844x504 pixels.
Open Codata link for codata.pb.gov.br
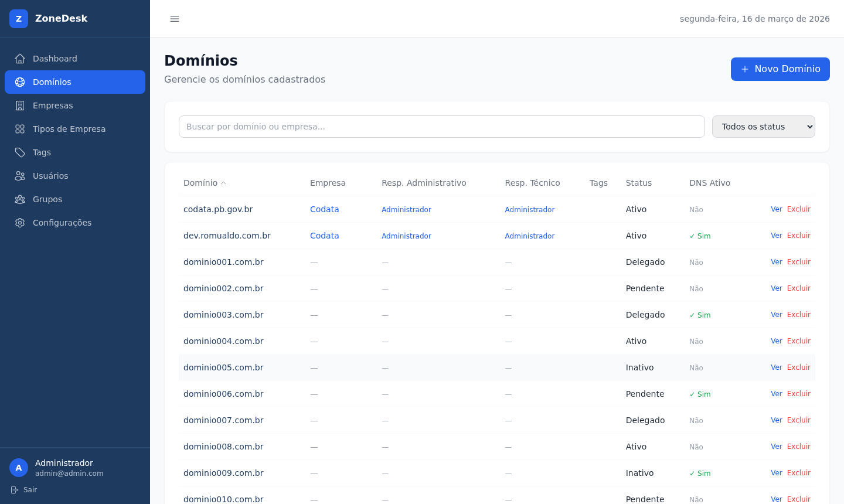[x=324, y=209]
